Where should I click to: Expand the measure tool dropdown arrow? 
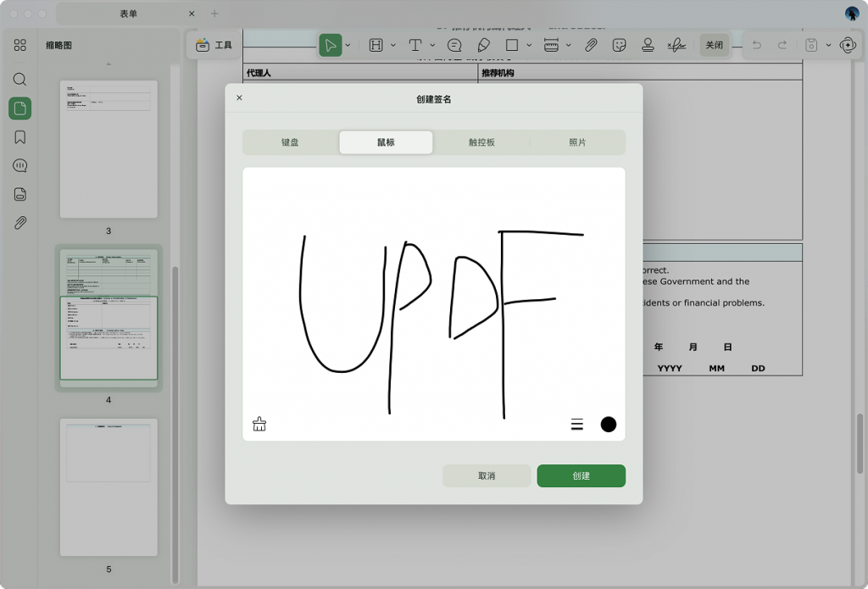(569, 45)
